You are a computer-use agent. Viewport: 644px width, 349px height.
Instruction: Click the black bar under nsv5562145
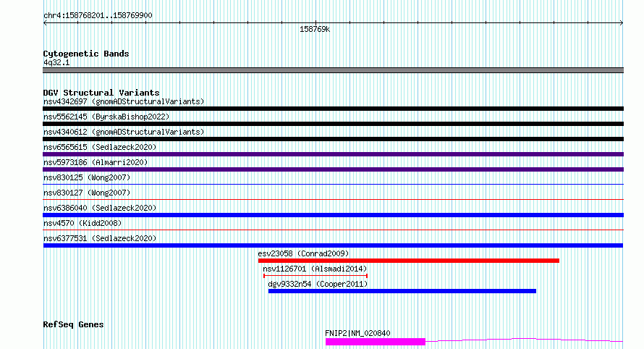(x=333, y=124)
